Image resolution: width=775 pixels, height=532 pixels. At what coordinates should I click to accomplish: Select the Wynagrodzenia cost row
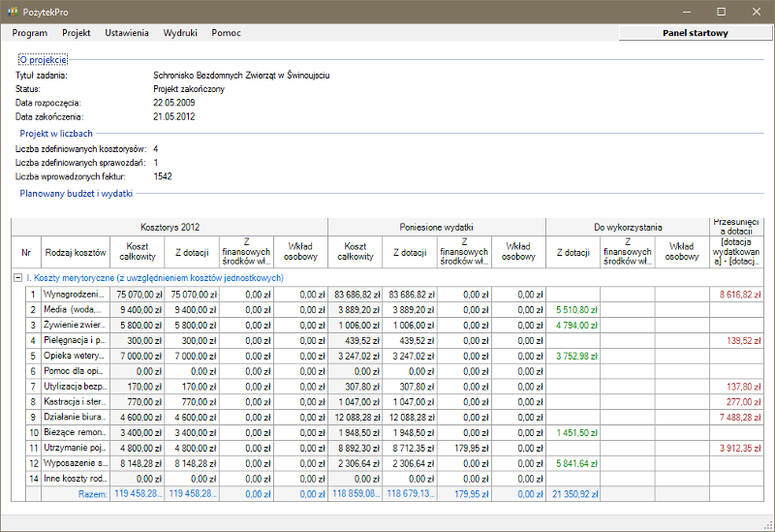pyautogui.click(x=76, y=293)
